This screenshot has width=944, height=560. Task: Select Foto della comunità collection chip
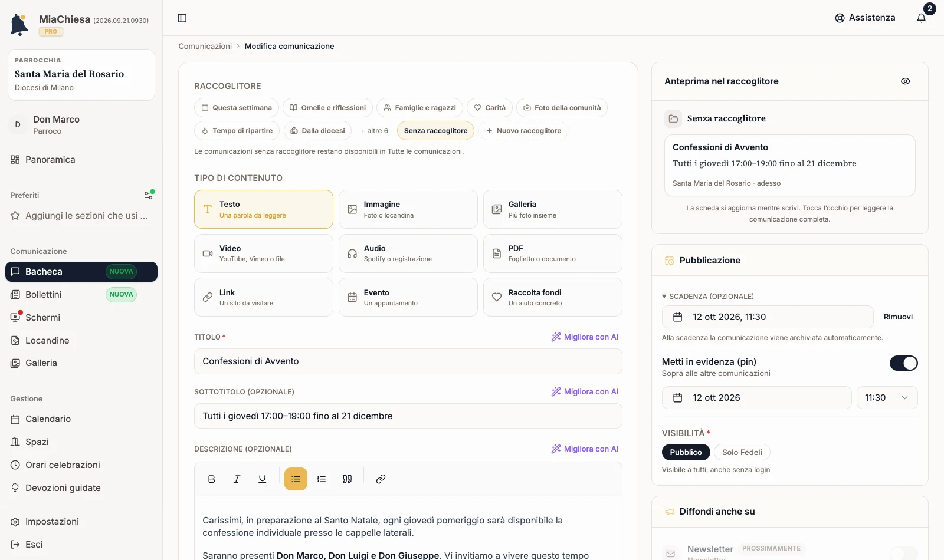point(562,108)
